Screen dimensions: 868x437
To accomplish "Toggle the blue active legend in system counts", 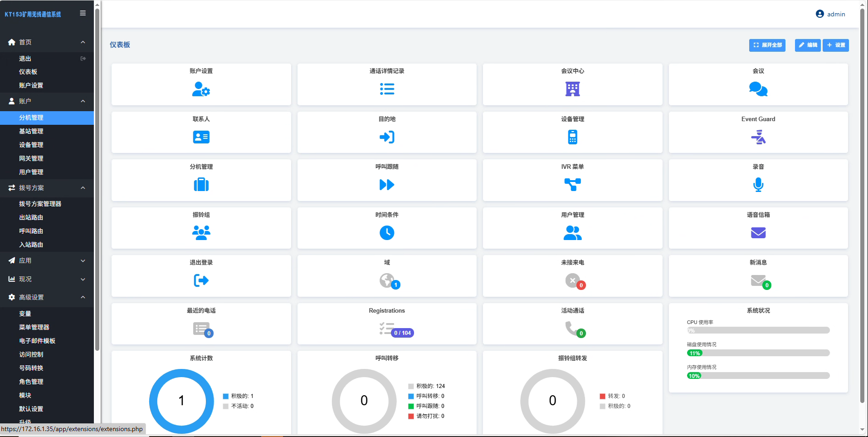I will click(x=226, y=396).
